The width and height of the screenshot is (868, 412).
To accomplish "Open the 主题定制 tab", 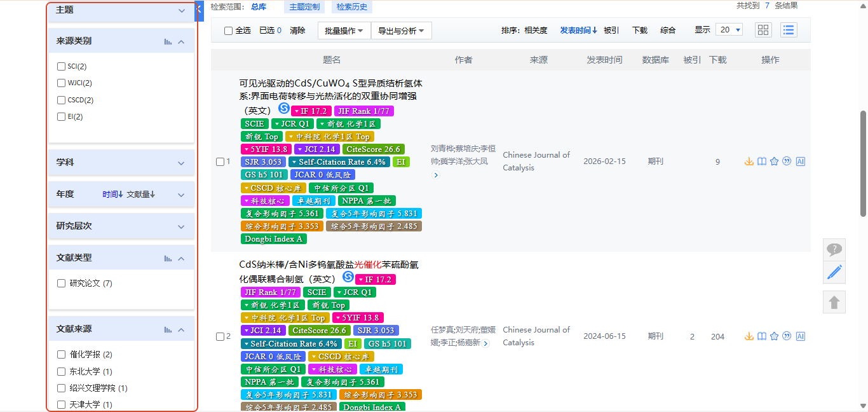I will point(304,7).
